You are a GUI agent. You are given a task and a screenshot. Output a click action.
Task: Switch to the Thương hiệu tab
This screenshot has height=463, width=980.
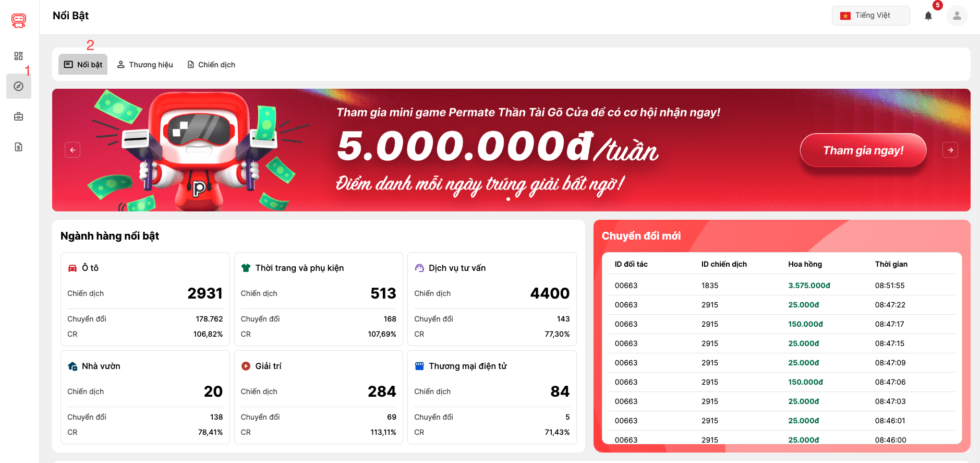click(145, 64)
